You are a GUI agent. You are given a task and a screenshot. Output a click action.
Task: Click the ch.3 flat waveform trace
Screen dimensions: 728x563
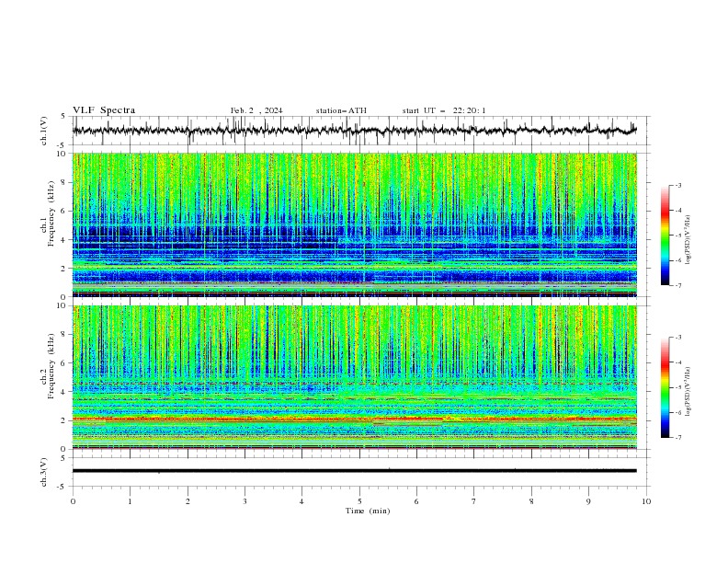pyautogui.click(x=355, y=471)
